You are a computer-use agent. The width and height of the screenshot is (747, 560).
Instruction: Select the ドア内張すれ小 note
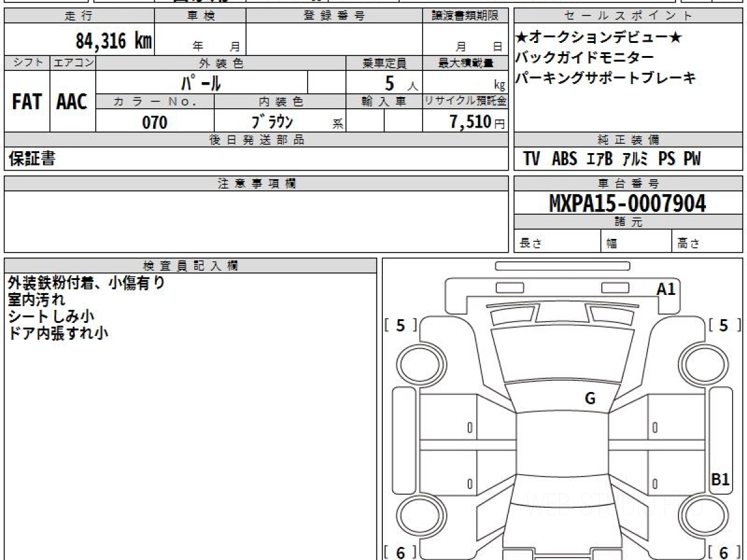(x=59, y=333)
